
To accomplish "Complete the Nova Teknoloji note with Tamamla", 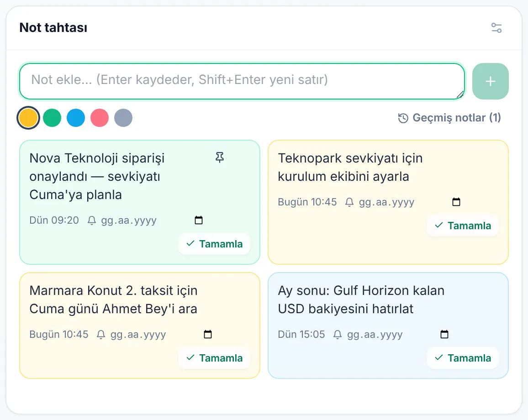I will coord(214,244).
